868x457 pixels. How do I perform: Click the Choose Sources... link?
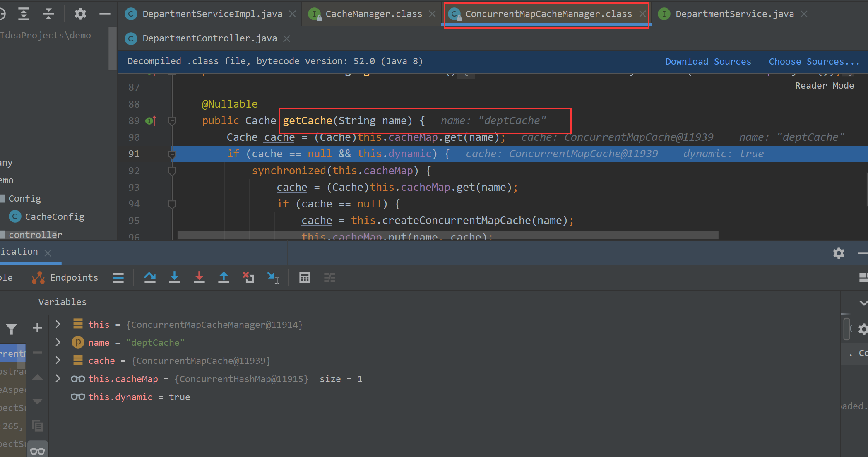click(x=814, y=61)
